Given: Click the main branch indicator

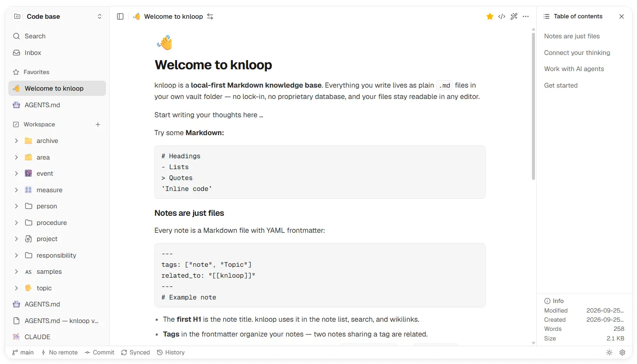Looking at the screenshot, I should 23,353.
